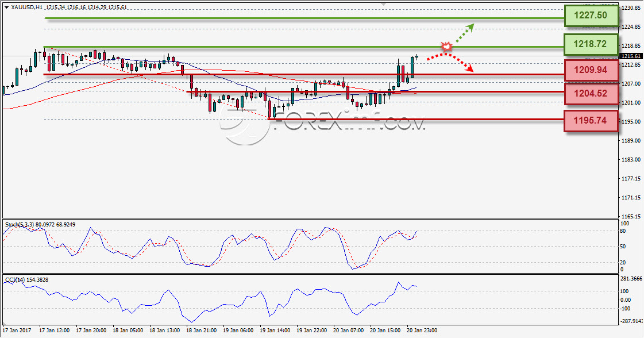Viewport: 644px width, 338px height.
Task: Click the XAUUSD,H1 chart title text
Action: (x=26, y=7)
